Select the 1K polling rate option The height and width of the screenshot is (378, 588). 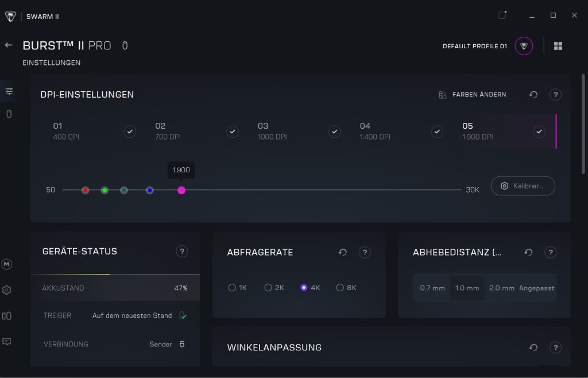coord(232,288)
